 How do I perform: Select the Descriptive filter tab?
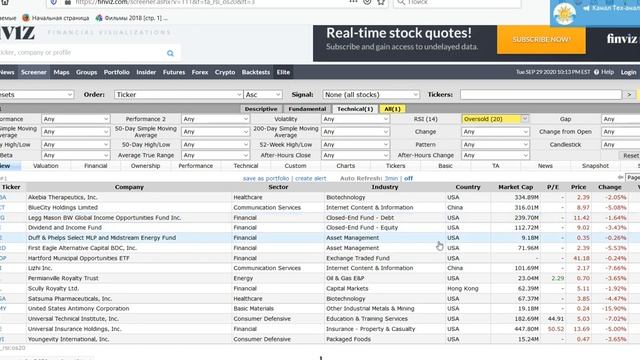(x=261, y=109)
